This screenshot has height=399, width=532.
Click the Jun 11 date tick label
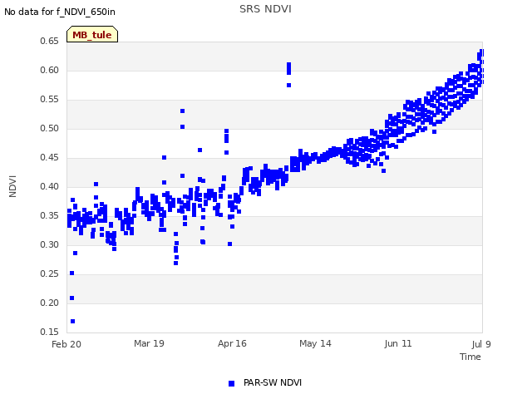(398, 343)
